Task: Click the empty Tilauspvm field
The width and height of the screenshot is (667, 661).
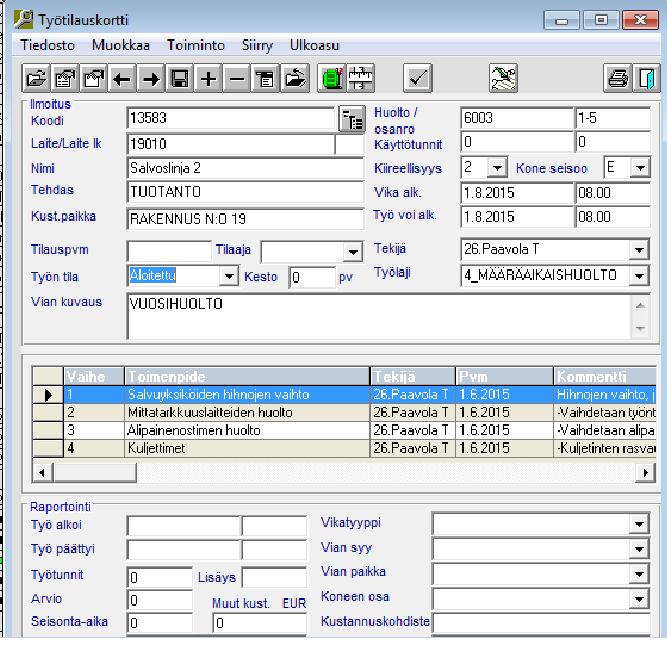Action: [x=169, y=251]
